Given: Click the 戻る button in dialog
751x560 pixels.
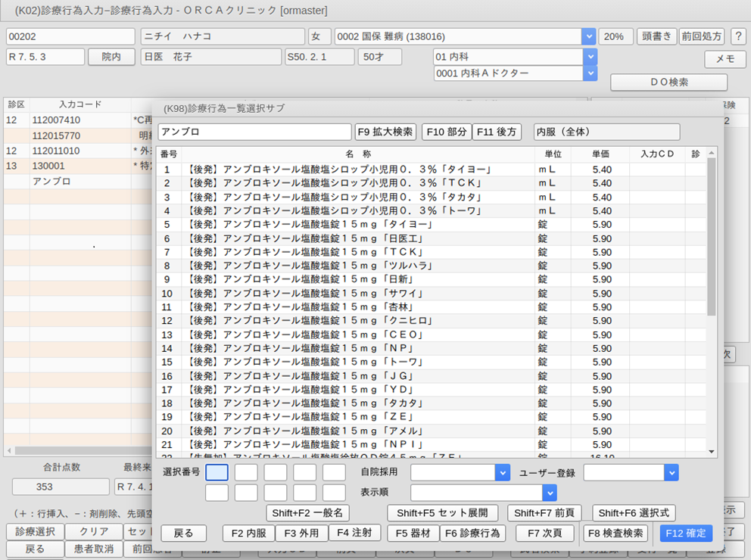Looking at the screenshot, I should point(183,534).
